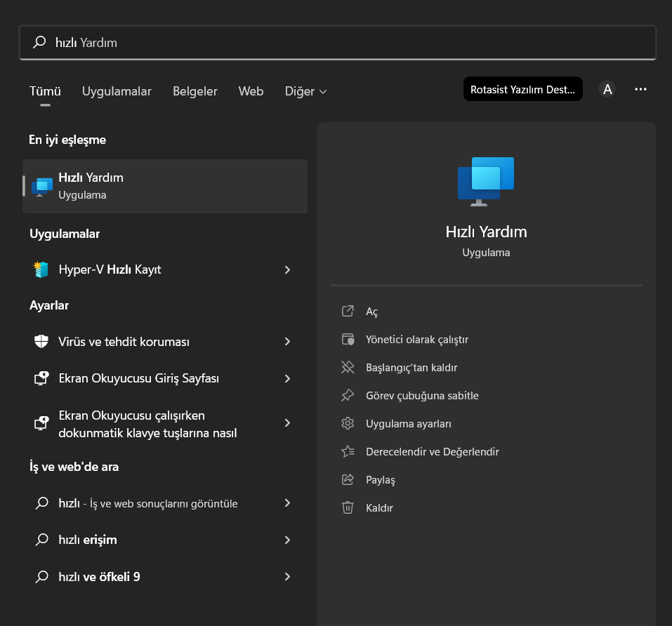Click the Aç open icon

(348, 311)
